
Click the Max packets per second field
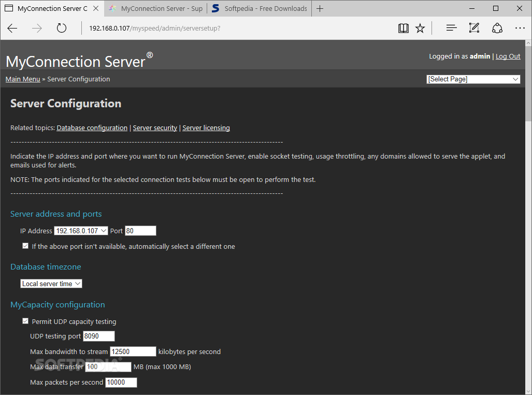point(121,383)
